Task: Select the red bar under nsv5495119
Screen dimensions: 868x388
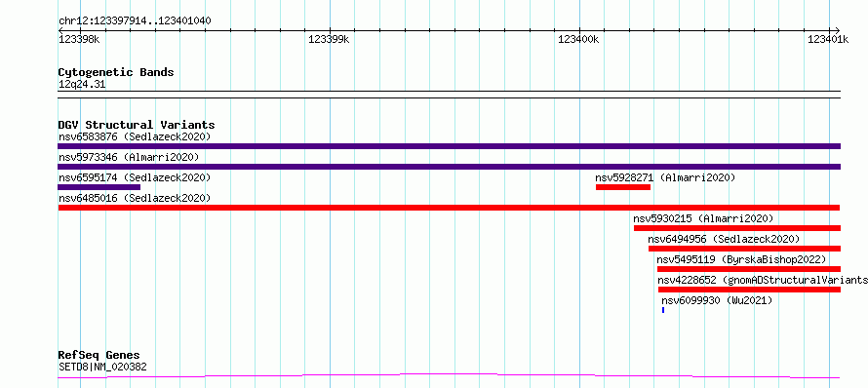Action: tap(748, 269)
